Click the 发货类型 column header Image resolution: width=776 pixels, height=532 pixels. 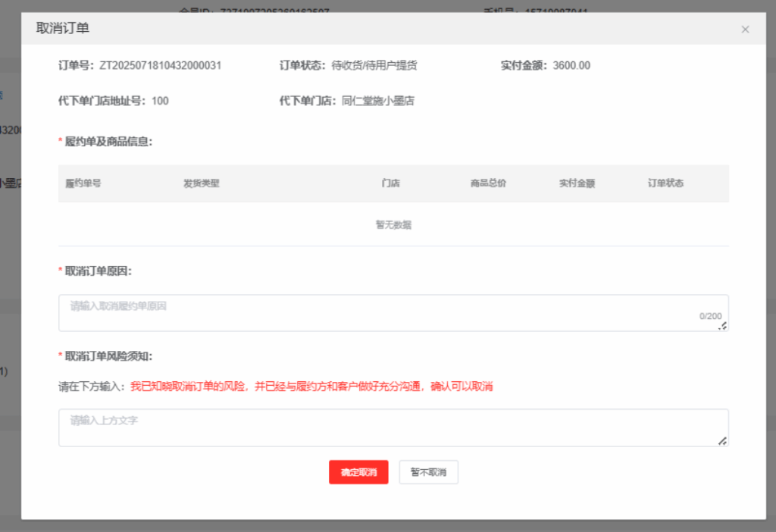point(201,183)
